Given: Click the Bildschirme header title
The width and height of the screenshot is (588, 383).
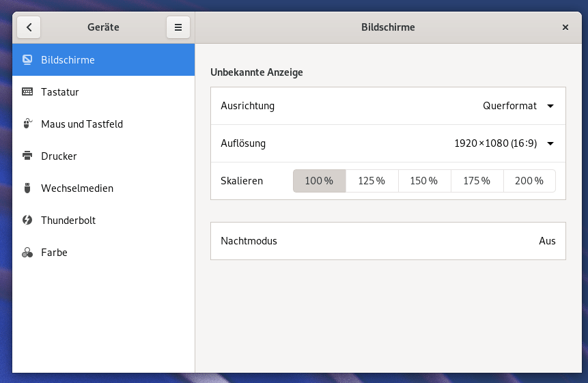Looking at the screenshot, I should 388,27.
